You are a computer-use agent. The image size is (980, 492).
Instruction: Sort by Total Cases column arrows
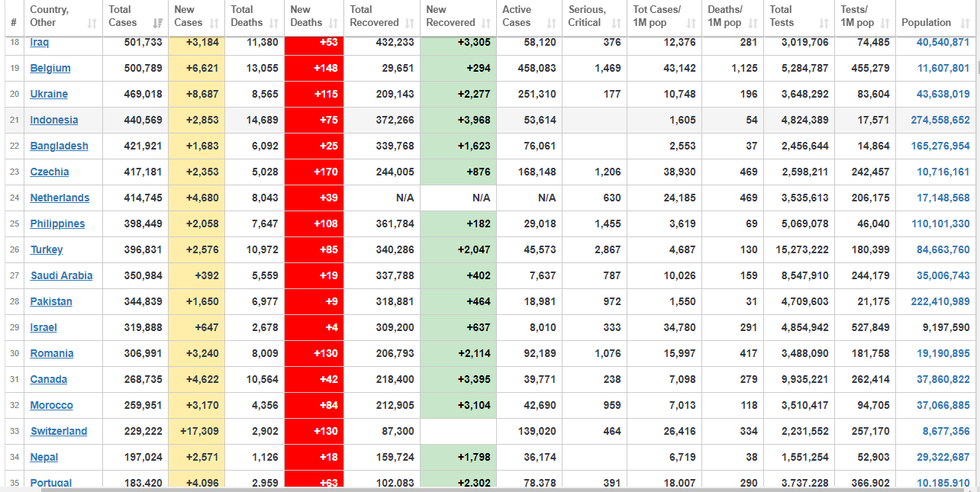[x=158, y=24]
